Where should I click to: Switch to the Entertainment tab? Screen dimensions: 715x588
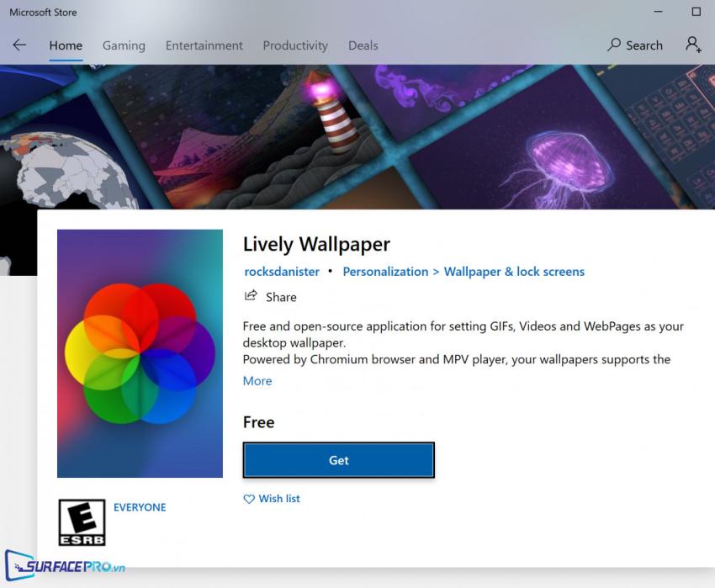pyautogui.click(x=204, y=45)
